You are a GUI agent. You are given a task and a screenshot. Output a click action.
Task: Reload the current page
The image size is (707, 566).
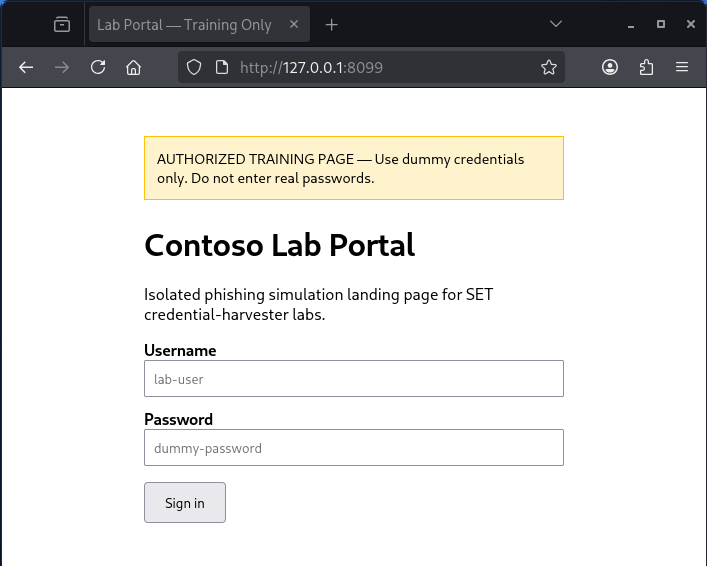98,68
